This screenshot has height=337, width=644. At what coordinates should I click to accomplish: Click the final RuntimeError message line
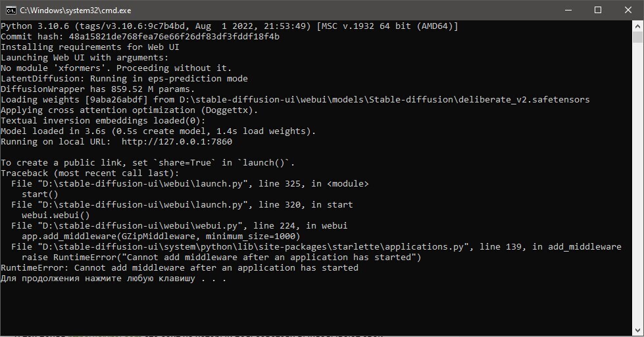[180, 268]
